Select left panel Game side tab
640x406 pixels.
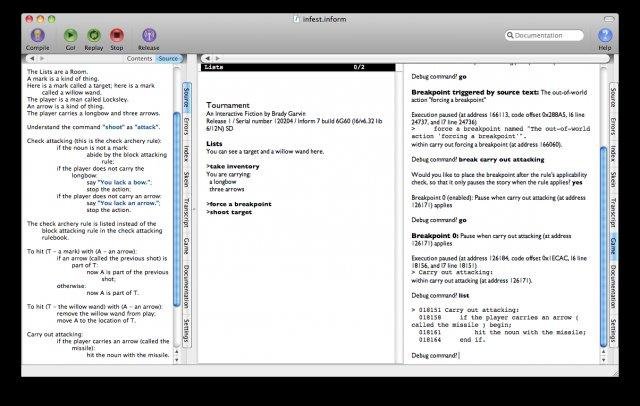point(187,246)
